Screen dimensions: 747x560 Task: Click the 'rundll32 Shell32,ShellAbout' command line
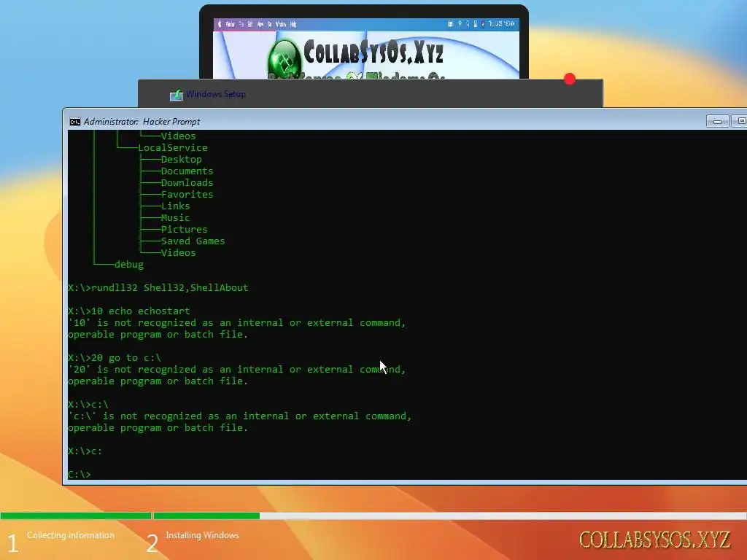click(x=158, y=287)
